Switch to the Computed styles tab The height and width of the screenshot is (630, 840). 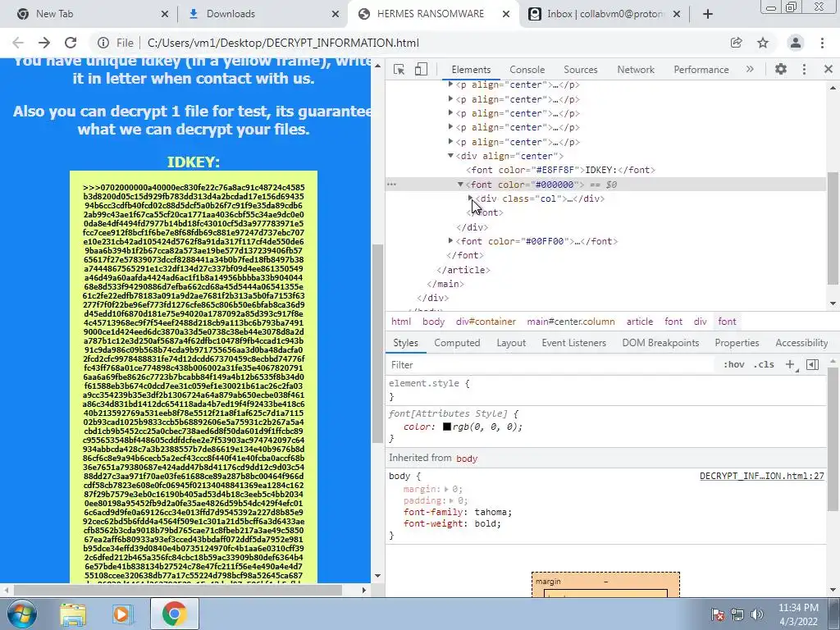click(x=457, y=343)
